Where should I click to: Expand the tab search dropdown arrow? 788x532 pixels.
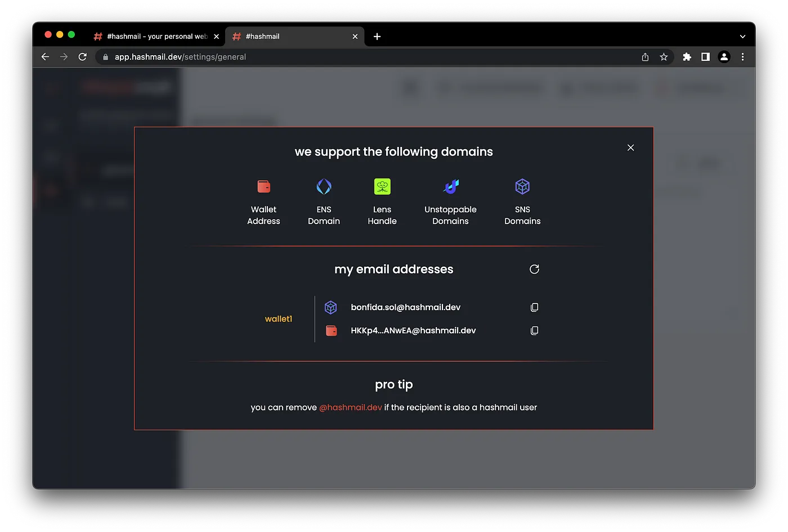coord(742,37)
